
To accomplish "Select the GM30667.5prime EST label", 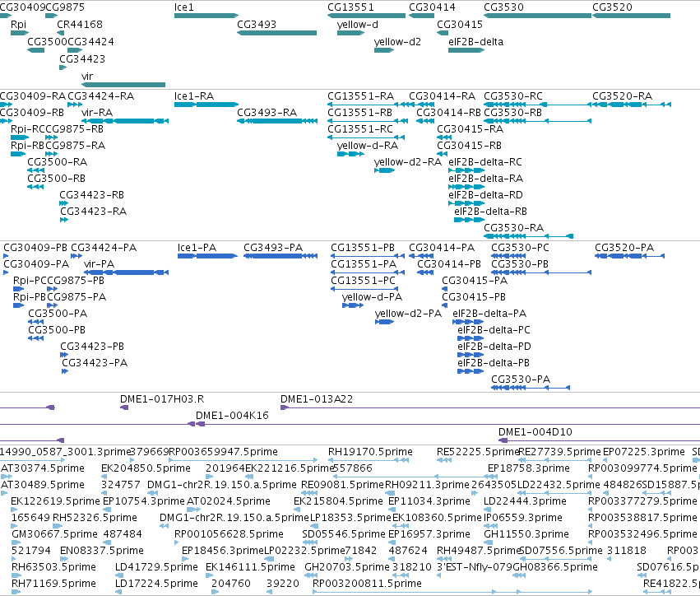I will tap(54, 534).
